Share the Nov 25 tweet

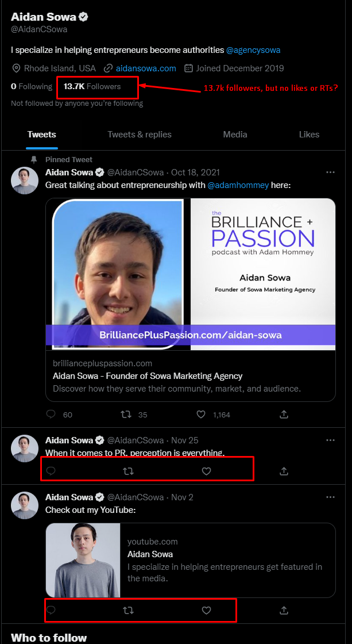tap(284, 471)
